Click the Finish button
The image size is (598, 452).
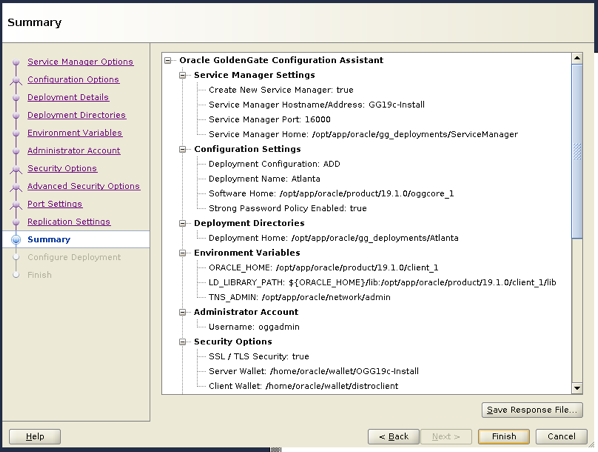pos(504,436)
